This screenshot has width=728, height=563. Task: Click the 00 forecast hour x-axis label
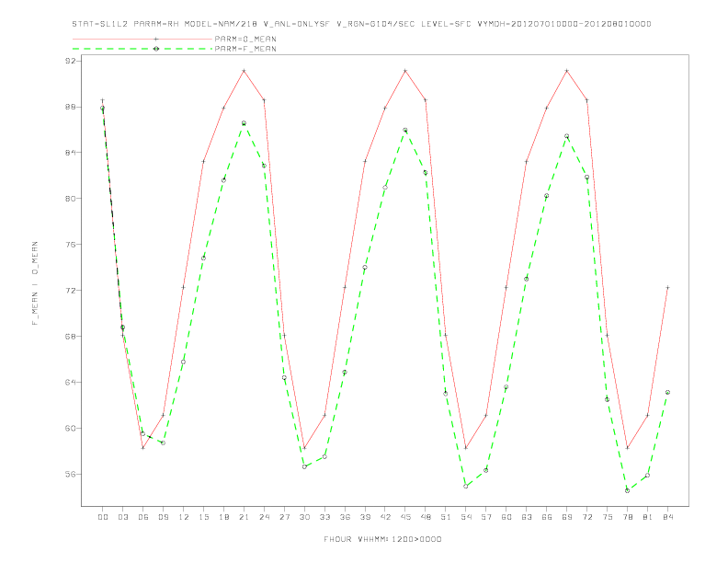[103, 517]
